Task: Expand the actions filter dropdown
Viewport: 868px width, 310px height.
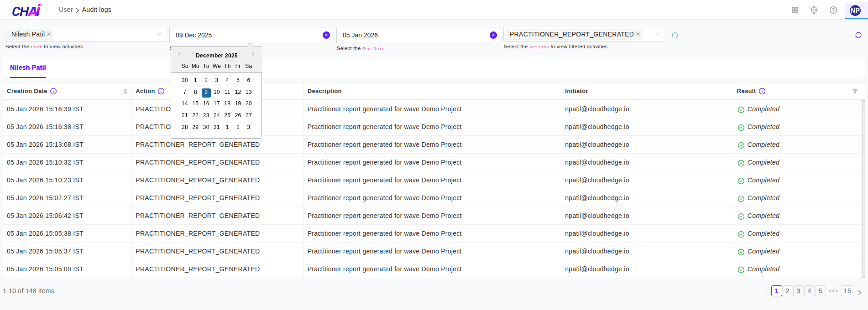Action: pos(657,34)
